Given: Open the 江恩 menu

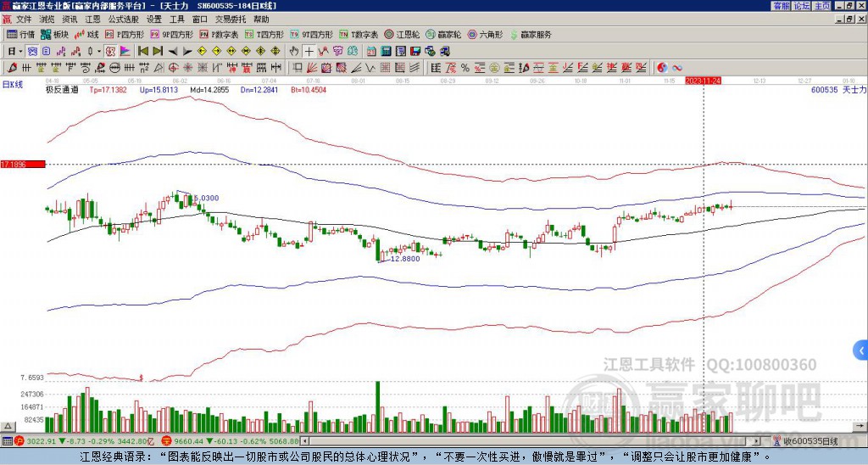Looking at the screenshot, I should click(92, 20).
